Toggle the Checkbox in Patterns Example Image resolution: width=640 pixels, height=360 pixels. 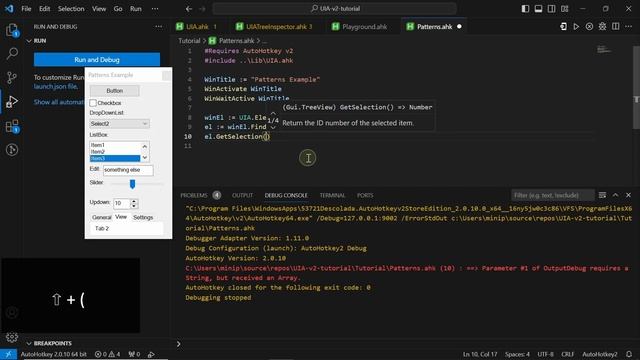(93, 103)
